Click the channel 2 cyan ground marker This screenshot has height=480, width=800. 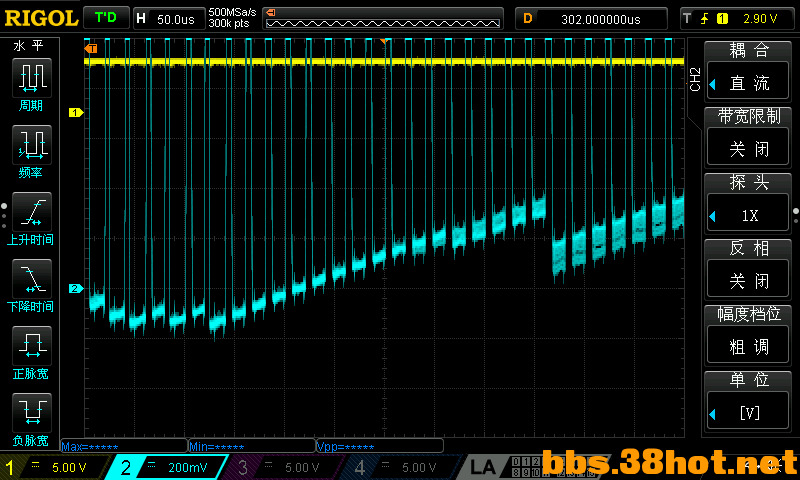[76, 289]
